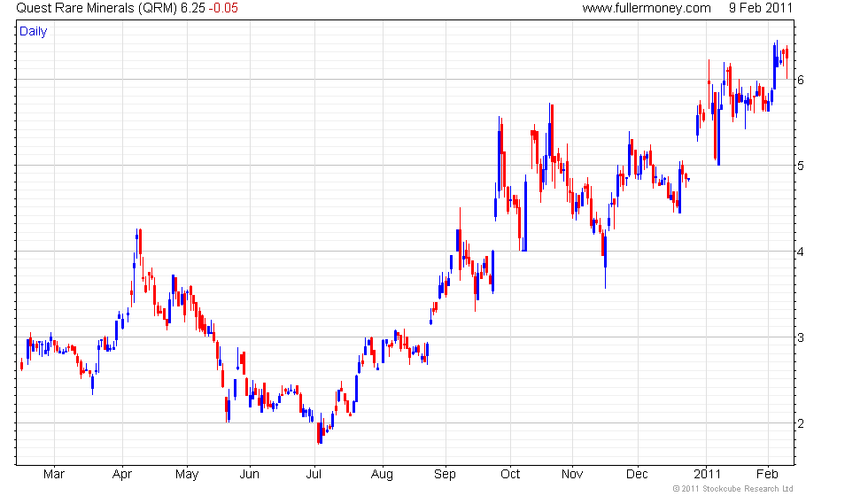This screenshot has width=868, height=496.
Task: Click the 'Sep' x-axis label
Action: (x=445, y=475)
